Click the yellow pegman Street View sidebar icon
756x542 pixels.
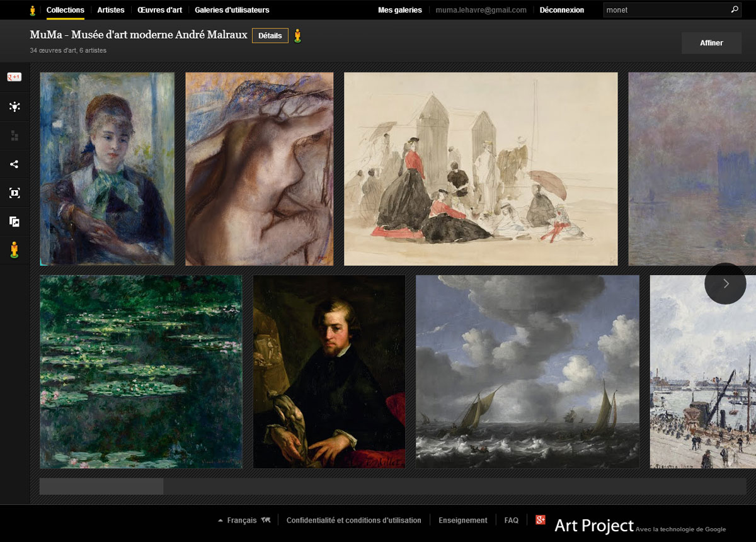(x=14, y=250)
